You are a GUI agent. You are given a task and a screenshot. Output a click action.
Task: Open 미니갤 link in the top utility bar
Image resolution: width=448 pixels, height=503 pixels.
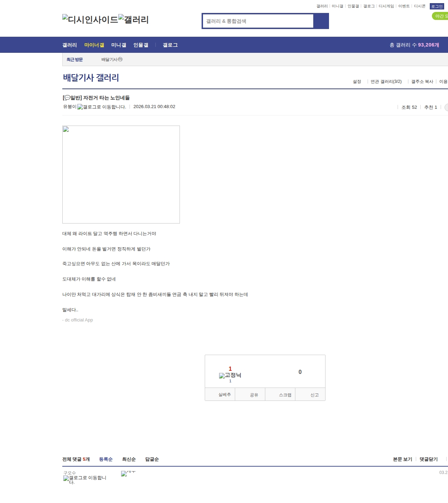coord(337,6)
